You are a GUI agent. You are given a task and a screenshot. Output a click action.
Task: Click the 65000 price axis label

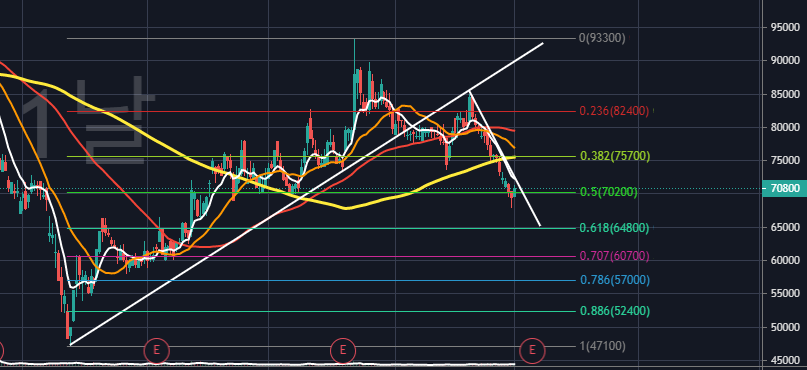[785, 227]
